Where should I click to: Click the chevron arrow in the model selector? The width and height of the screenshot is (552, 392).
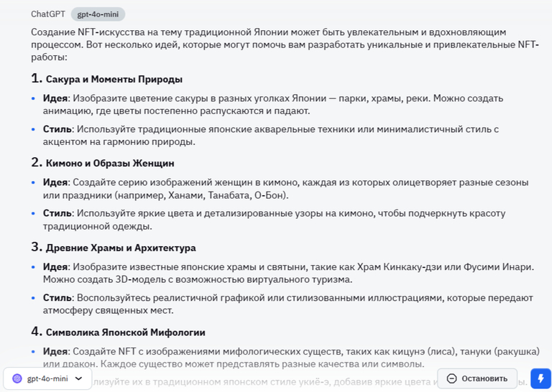79,378
